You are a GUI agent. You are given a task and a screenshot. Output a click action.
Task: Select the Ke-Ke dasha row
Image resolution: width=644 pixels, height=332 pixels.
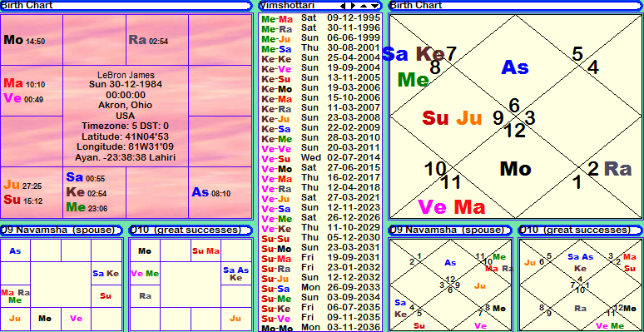[321, 58]
